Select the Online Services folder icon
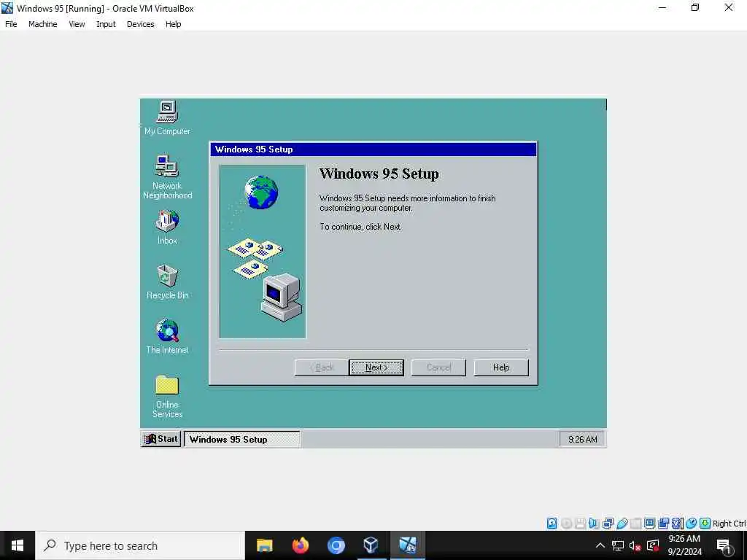This screenshot has width=747, height=560. [167, 396]
